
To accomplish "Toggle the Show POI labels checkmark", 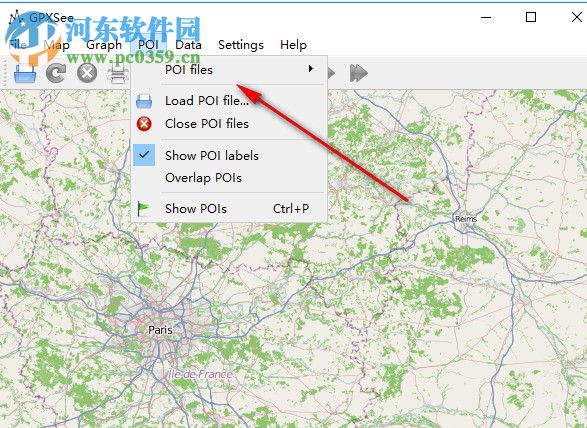I will (144, 155).
